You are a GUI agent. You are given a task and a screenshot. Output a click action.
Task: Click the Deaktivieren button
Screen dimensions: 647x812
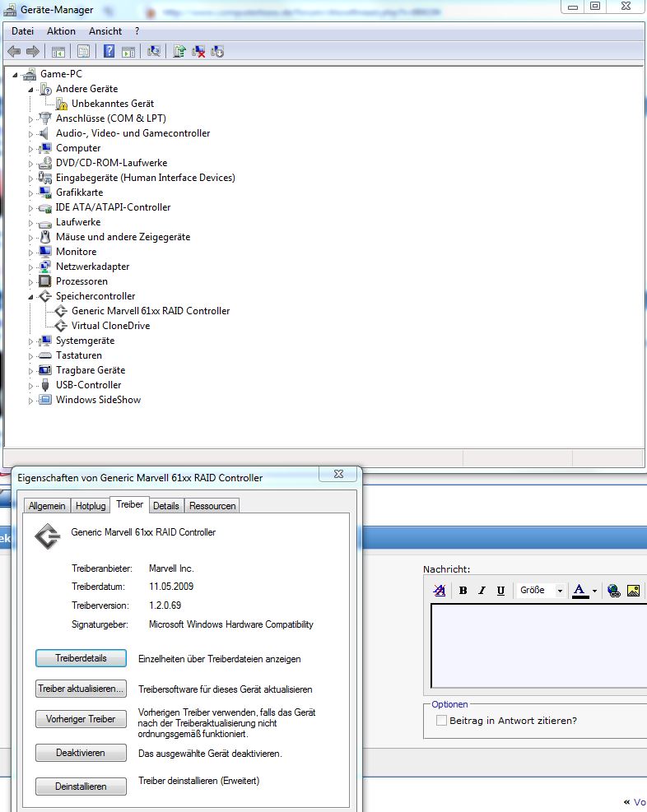point(81,753)
